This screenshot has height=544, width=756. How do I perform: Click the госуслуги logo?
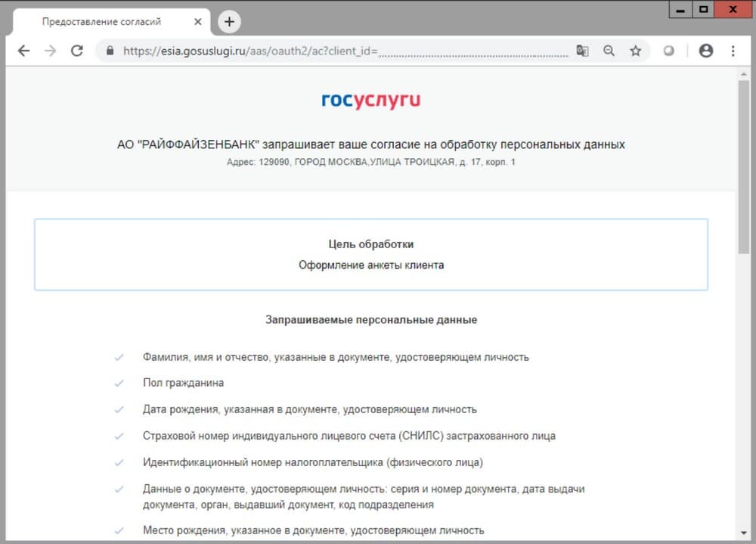point(370,101)
